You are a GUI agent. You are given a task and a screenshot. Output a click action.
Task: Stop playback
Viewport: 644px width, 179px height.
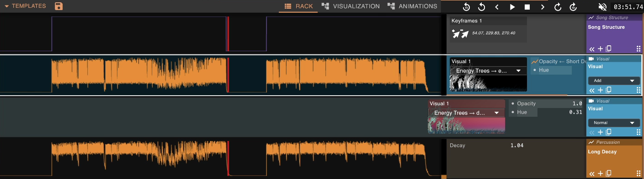point(527,7)
